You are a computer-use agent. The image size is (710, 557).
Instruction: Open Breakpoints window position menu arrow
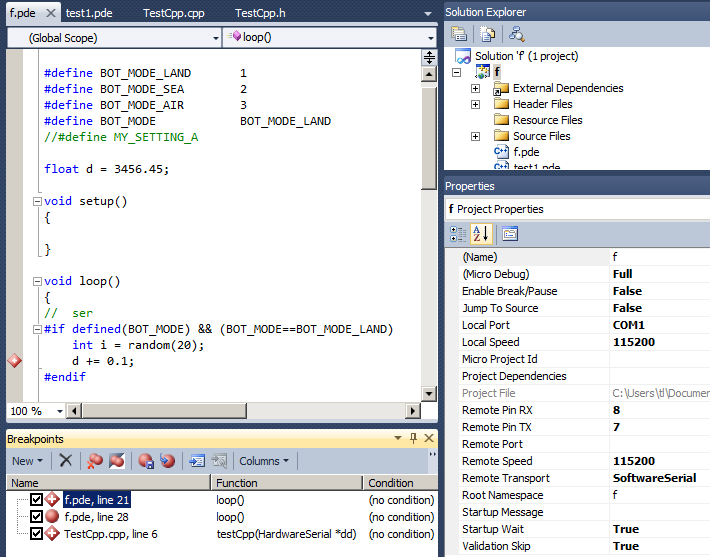398,438
